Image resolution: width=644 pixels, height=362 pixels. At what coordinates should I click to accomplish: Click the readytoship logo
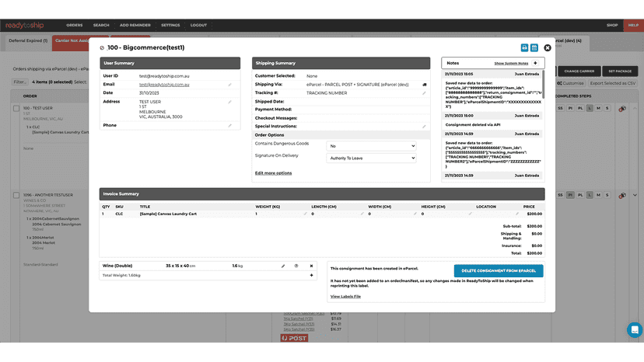click(25, 26)
